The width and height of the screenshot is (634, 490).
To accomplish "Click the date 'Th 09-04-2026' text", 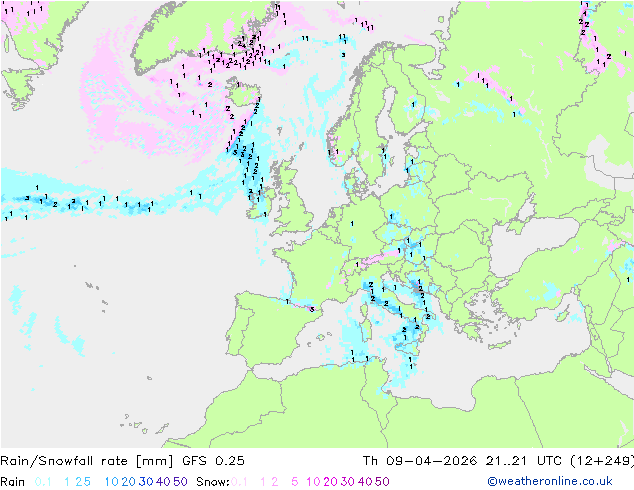I will tap(420, 461).
